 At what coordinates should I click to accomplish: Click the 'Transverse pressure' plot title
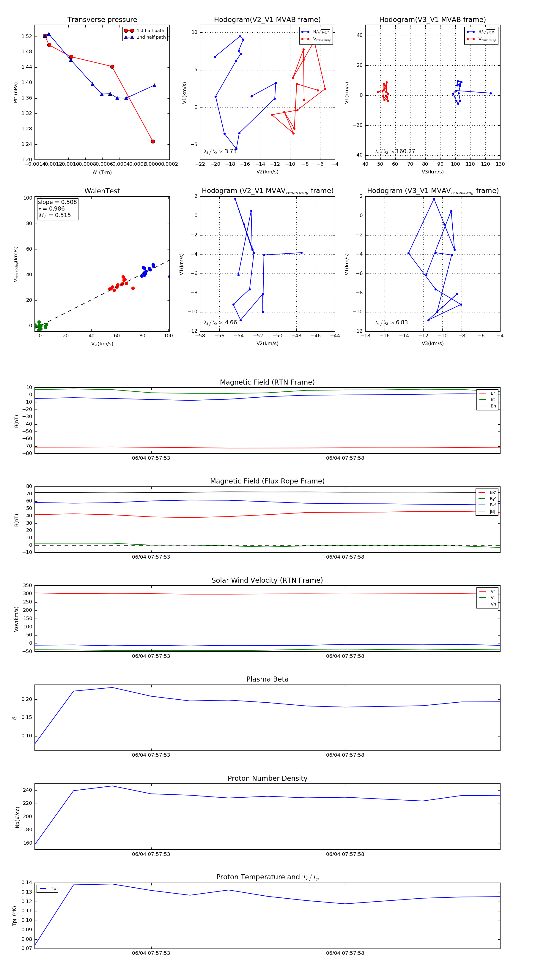(x=102, y=20)
